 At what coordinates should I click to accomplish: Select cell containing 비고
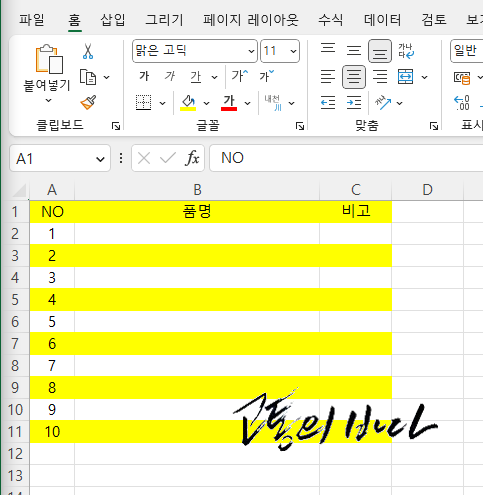356,212
